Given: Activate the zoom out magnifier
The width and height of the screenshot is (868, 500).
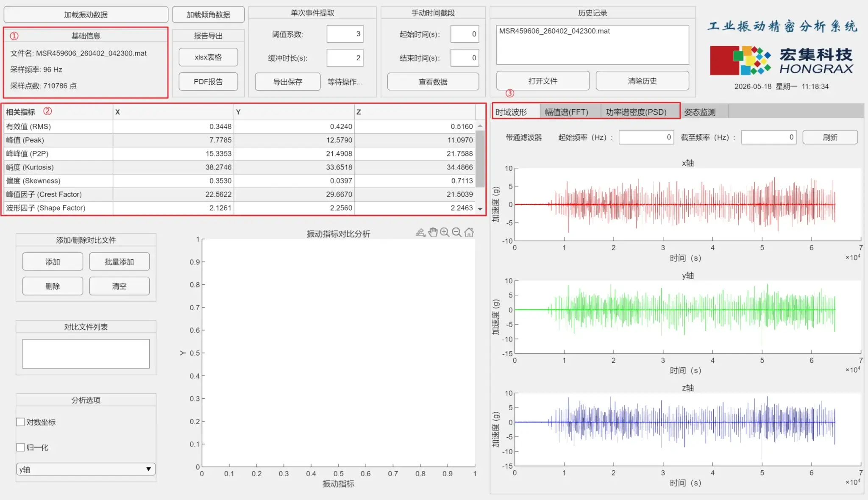Looking at the screenshot, I should tap(456, 232).
